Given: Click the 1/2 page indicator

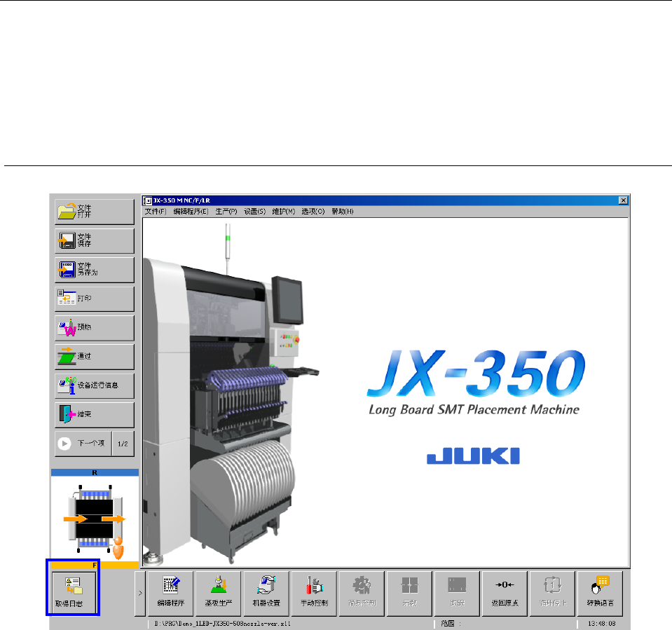Looking at the screenshot, I should (x=123, y=444).
